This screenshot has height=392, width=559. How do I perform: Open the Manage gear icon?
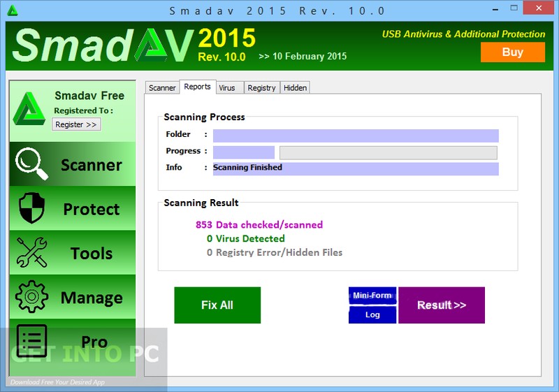31,296
